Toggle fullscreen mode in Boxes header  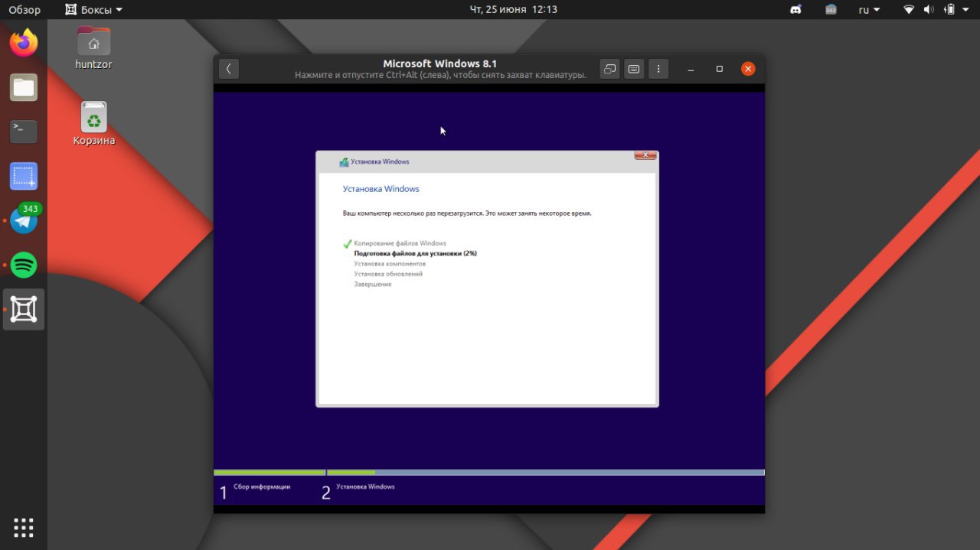tap(609, 69)
